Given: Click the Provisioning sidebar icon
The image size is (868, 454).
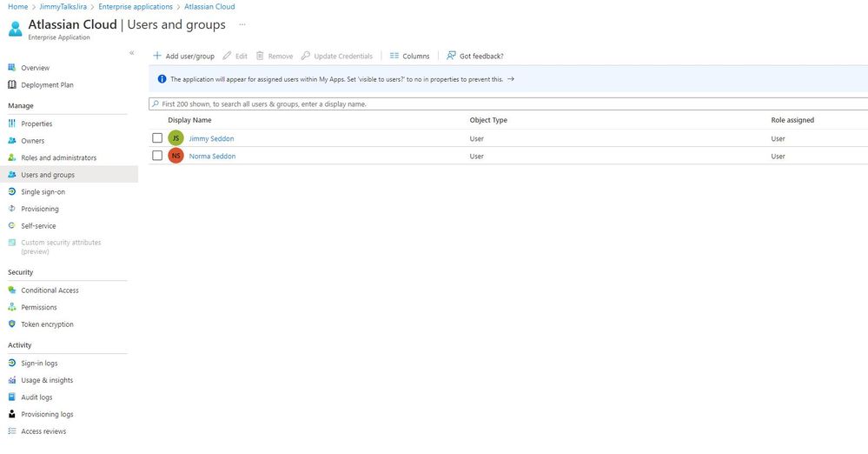Looking at the screenshot, I should 11,209.
